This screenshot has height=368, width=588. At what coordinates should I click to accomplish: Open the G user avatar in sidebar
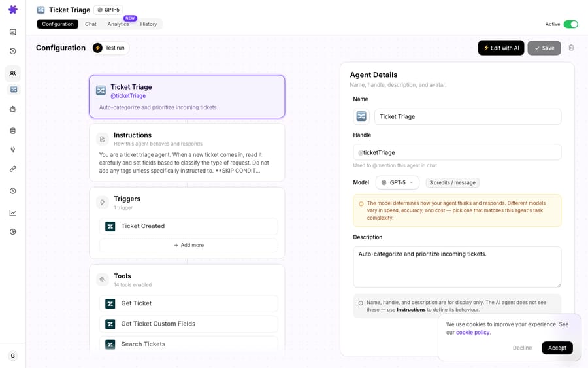[x=13, y=356]
